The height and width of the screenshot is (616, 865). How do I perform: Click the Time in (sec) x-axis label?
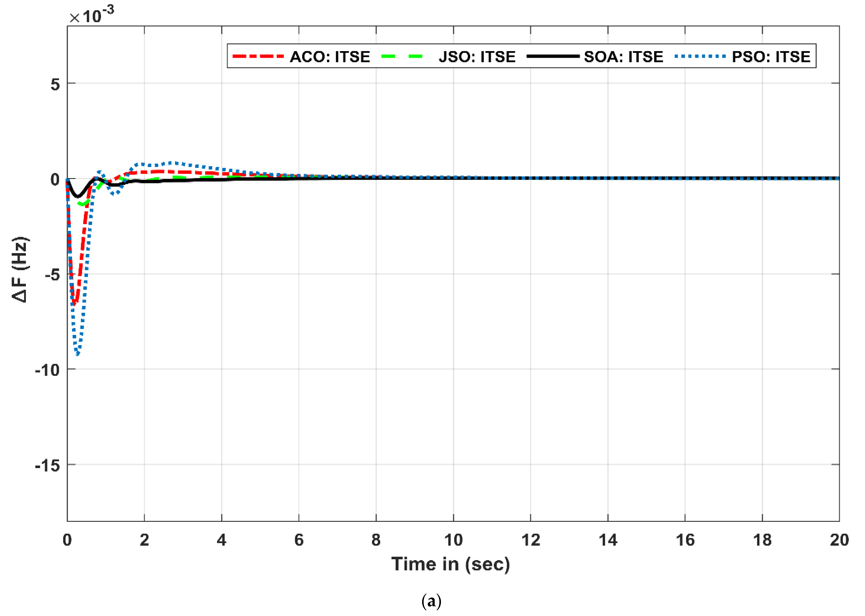(450, 564)
